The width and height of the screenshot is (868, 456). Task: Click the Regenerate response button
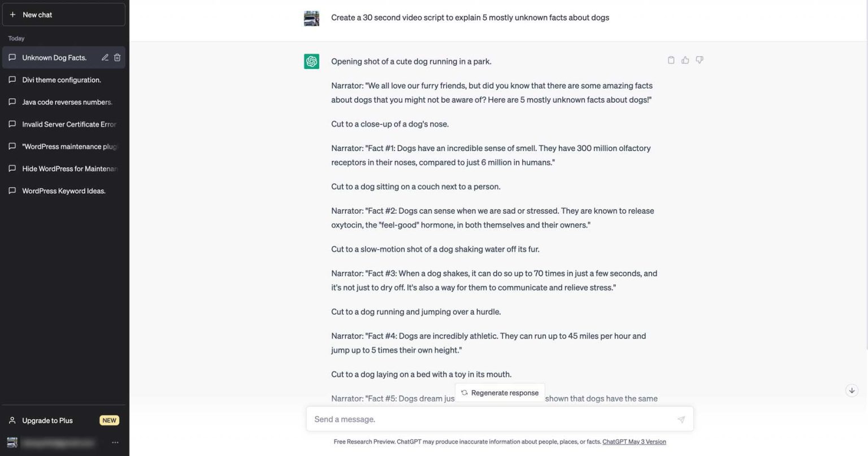(500, 392)
